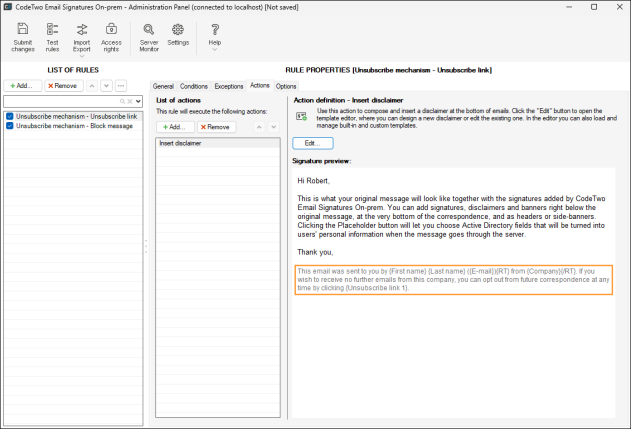631x429 pixels.
Task: Move selected rule down in rules list
Action: point(106,86)
